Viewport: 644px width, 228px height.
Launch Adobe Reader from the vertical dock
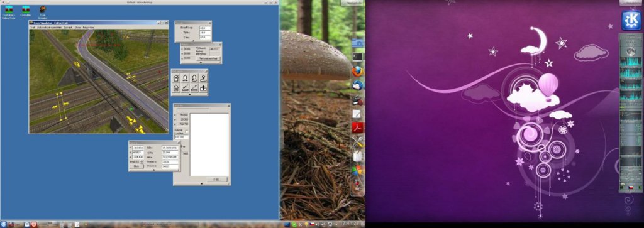tap(358, 128)
